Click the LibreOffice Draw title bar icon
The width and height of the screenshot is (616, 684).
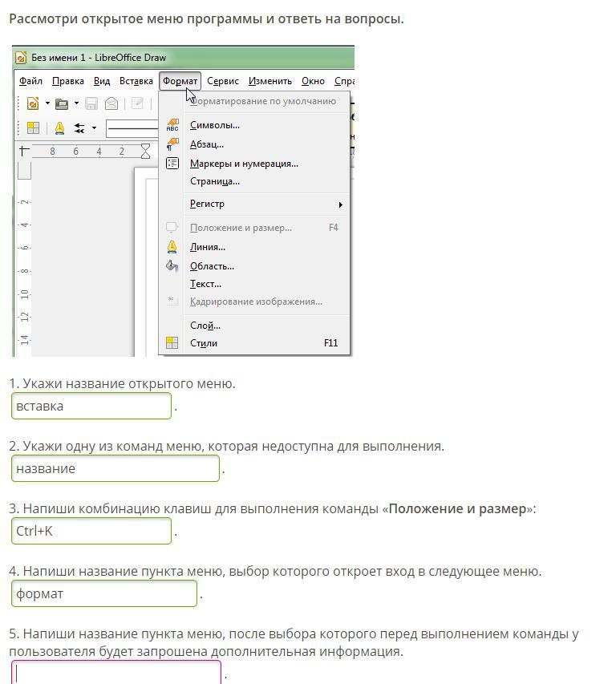pyautogui.click(x=21, y=58)
